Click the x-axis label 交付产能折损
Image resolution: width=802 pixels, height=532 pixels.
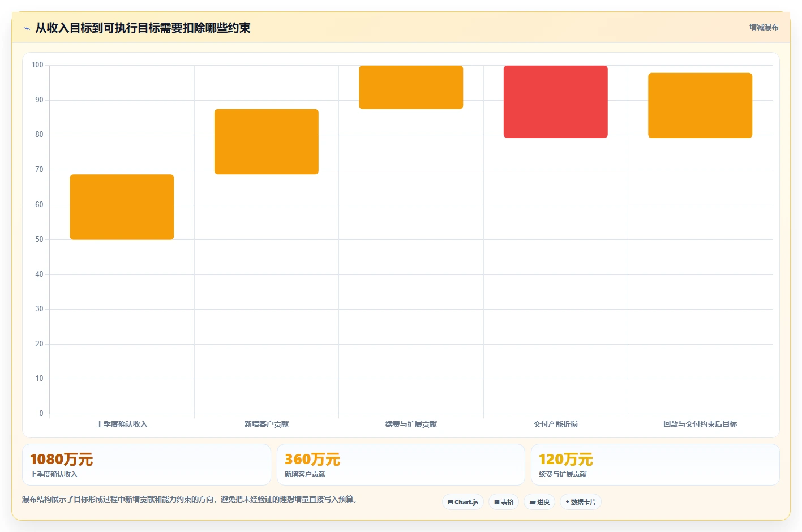556,424
